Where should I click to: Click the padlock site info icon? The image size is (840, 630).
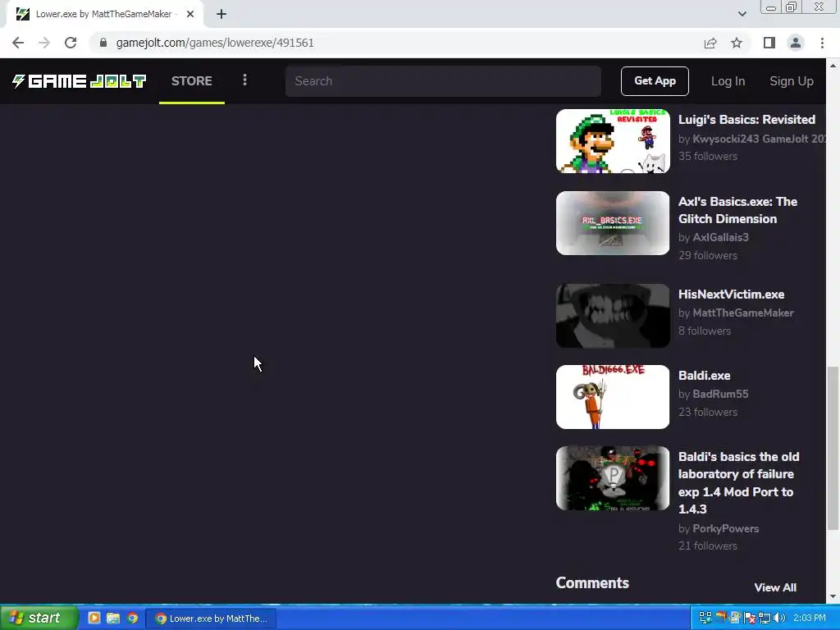(103, 43)
